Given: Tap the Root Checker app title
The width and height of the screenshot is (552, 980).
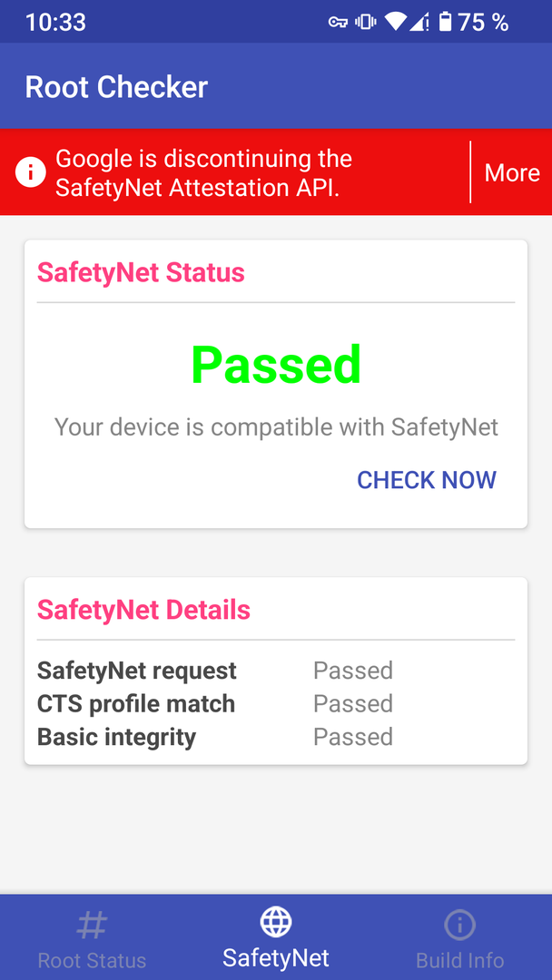Looking at the screenshot, I should (116, 86).
